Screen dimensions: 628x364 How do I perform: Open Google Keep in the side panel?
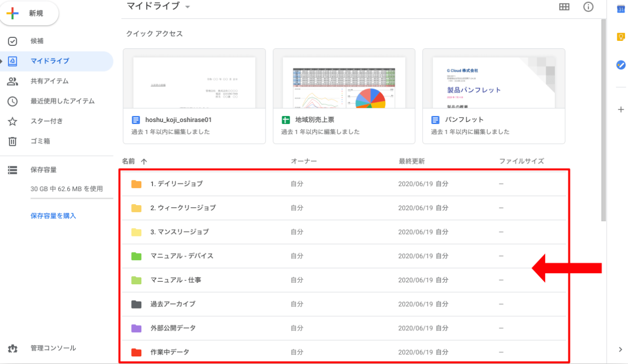(x=620, y=36)
